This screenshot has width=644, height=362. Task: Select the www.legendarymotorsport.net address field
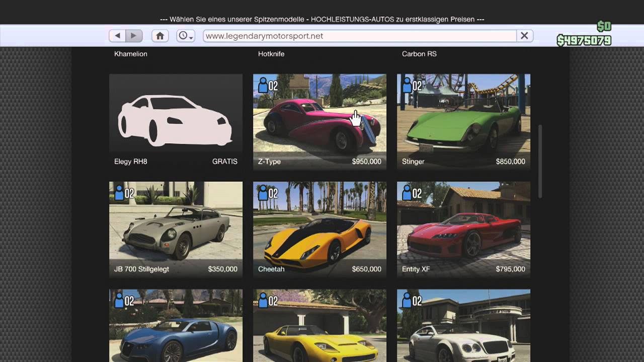[x=360, y=36]
